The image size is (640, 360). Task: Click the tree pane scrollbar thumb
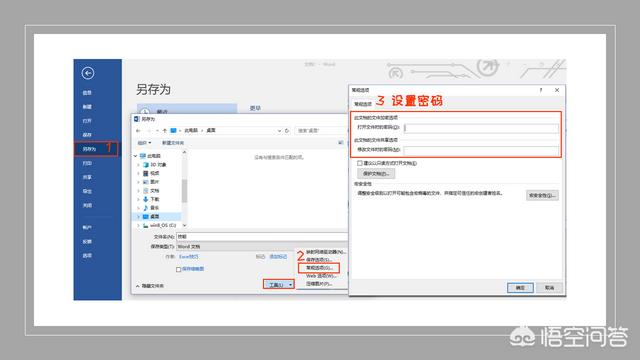point(184,191)
